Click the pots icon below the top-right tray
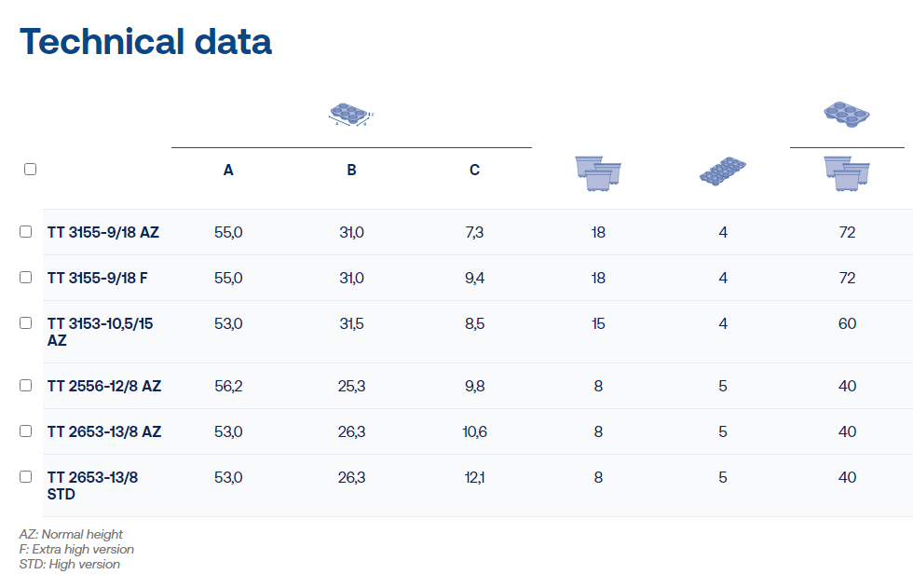Image resolution: width=913 pixels, height=588 pixels. [x=847, y=174]
